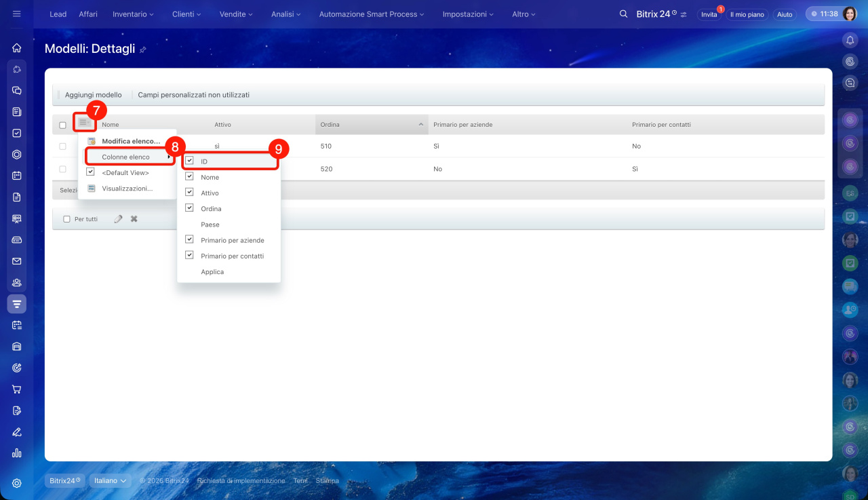Screen dimensions: 868x500
Task: Toggle the Per tutti checkbox
Action: (66, 219)
